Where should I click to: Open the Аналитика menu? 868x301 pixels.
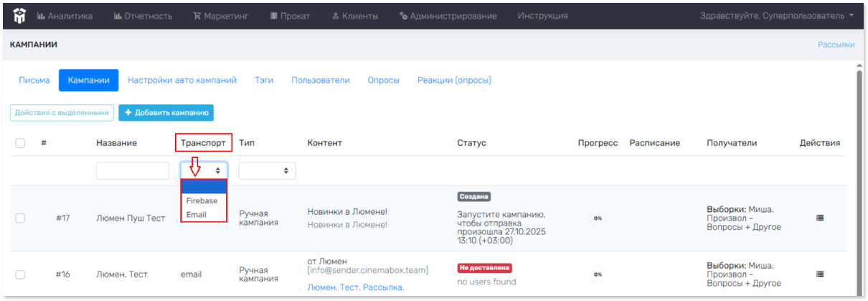click(65, 15)
